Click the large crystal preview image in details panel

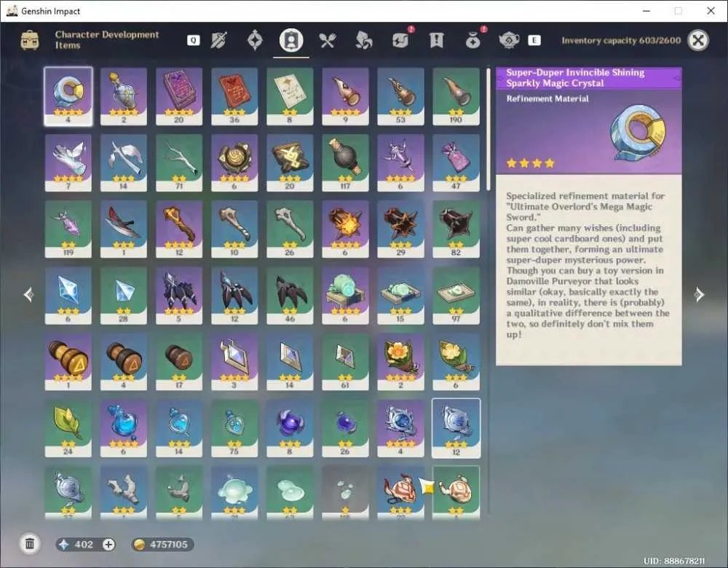[x=638, y=131]
